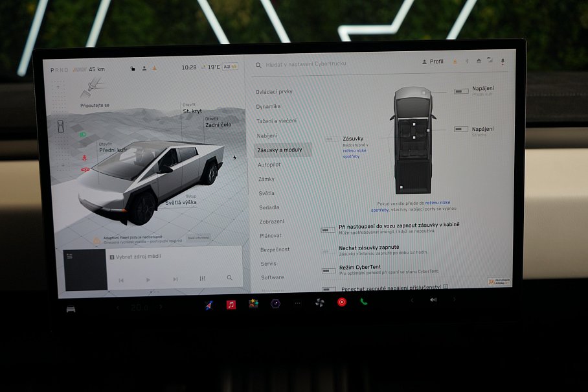This screenshot has height=392, width=588.
Task: Open the 'Zadní čelo' tailgate control
Action: [217, 124]
